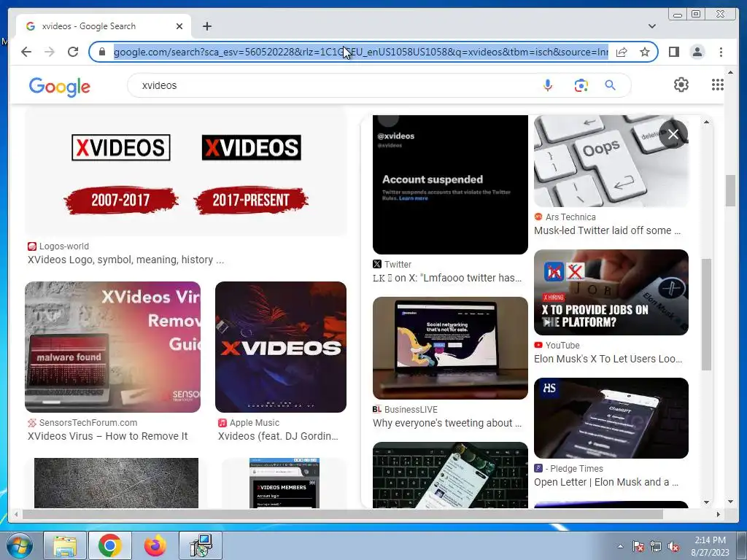
Task: Click the Google logo
Action: 60,86
